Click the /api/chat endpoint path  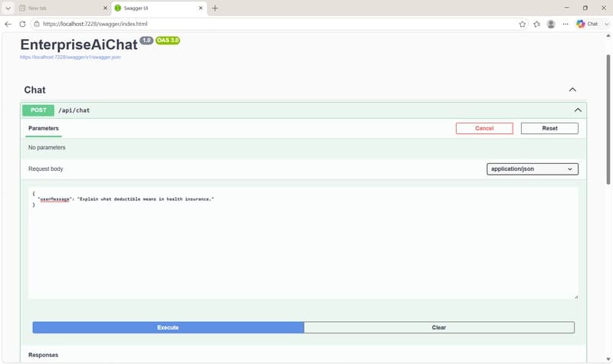pyautogui.click(x=74, y=110)
